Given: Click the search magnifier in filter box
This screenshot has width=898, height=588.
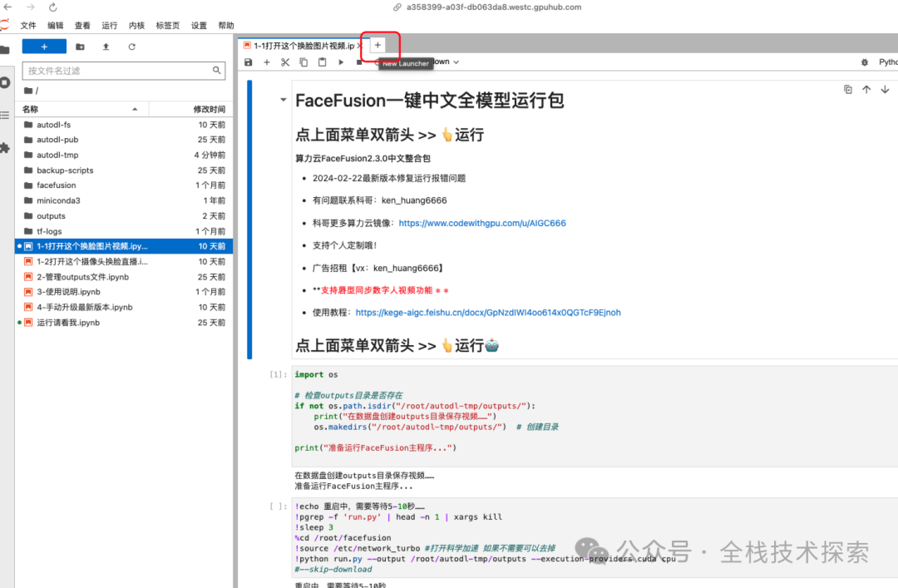Looking at the screenshot, I should pyautogui.click(x=216, y=70).
